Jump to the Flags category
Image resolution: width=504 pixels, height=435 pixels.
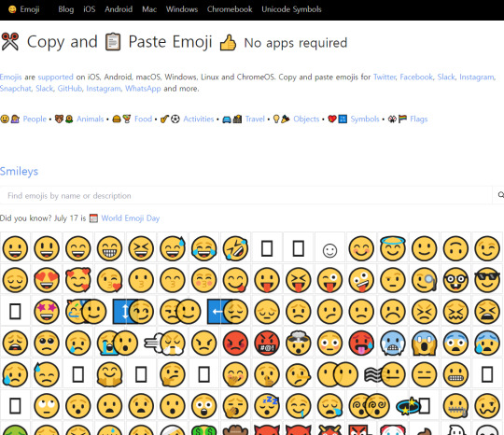pyautogui.click(x=419, y=119)
